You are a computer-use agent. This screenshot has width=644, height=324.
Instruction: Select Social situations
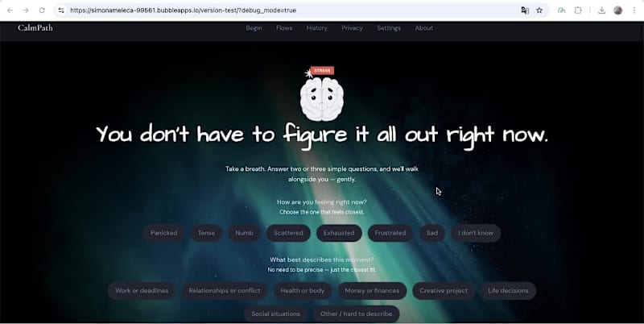[275, 314]
